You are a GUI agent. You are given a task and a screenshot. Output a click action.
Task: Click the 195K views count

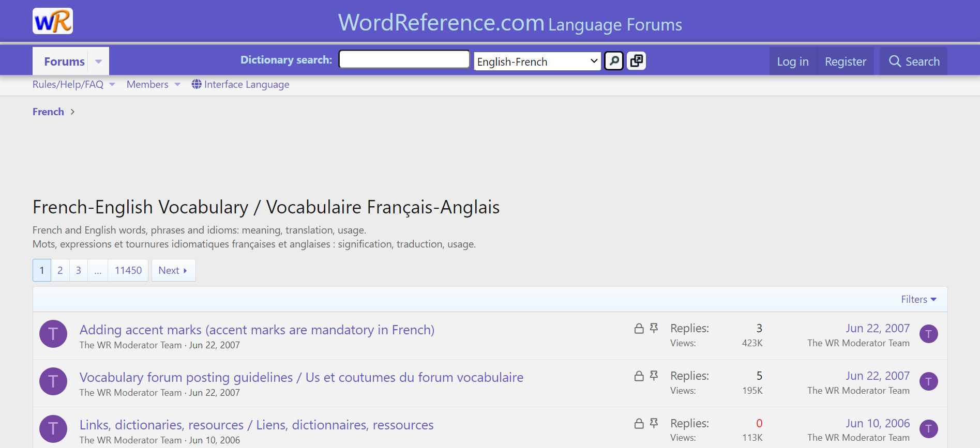coord(752,391)
